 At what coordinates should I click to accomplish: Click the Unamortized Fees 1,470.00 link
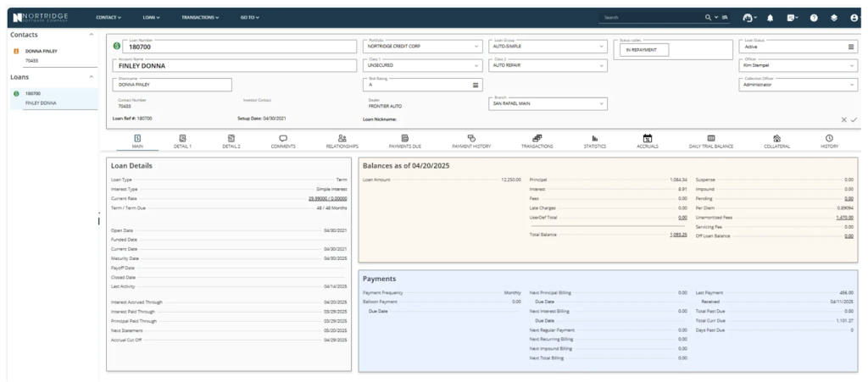pos(844,218)
